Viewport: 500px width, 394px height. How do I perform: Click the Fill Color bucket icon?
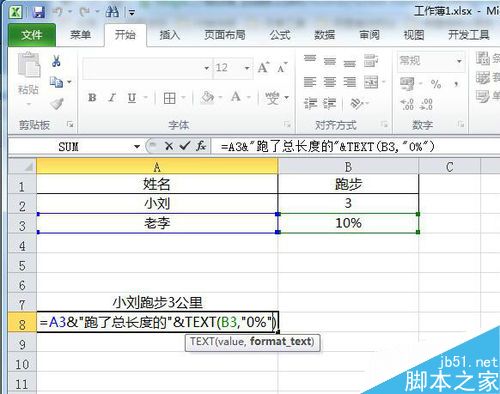tap(207, 98)
